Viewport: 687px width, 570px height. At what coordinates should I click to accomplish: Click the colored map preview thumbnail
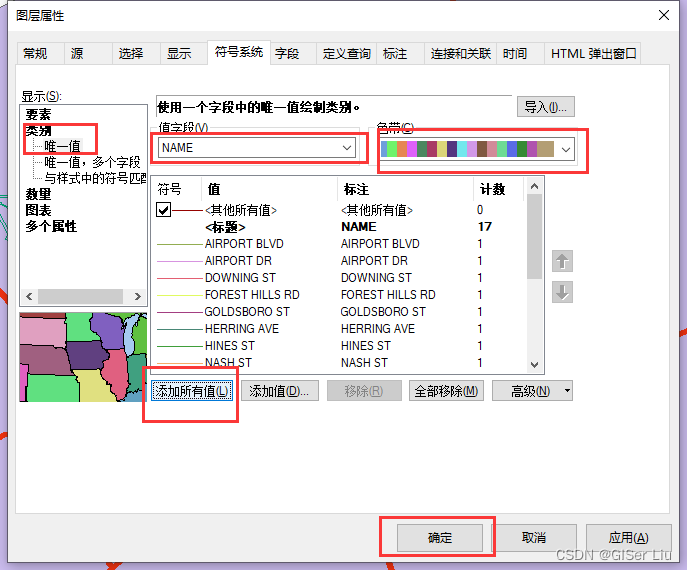click(83, 357)
